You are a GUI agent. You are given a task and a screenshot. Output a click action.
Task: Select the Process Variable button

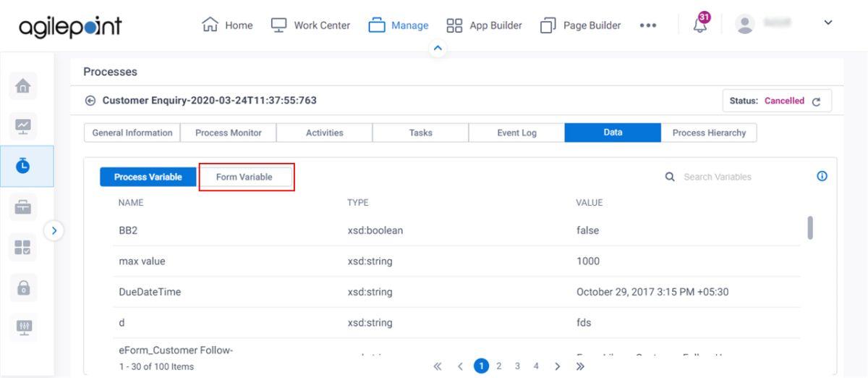coord(148,177)
